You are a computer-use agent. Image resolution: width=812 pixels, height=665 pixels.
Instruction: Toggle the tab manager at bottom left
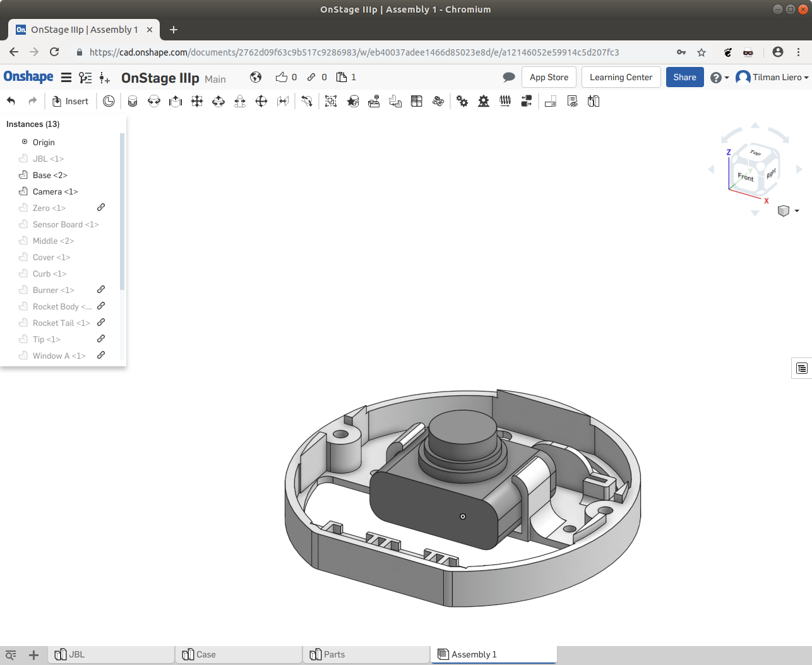[x=11, y=655]
